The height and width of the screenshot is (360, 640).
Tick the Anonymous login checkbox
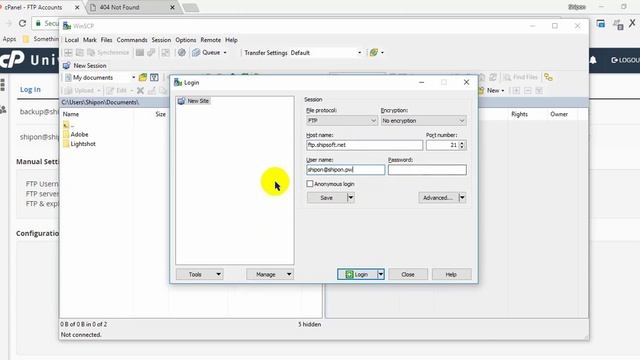[310, 184]
